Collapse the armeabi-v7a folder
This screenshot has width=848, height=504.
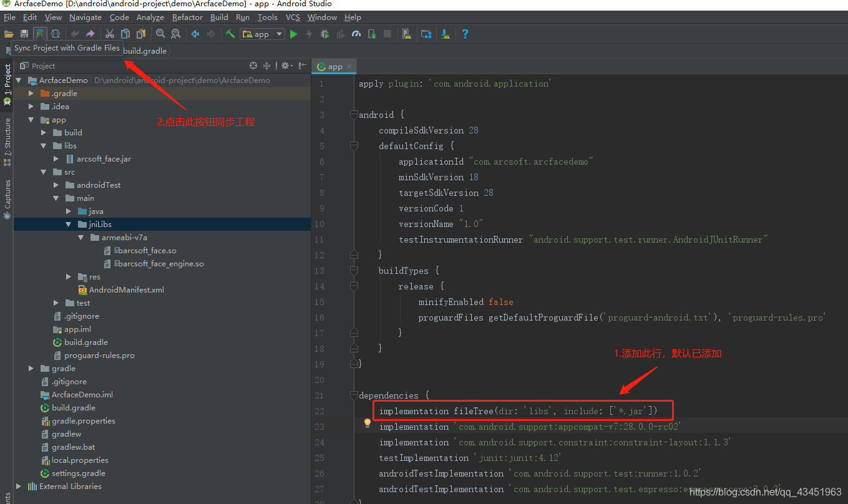[x=81, y=237]
